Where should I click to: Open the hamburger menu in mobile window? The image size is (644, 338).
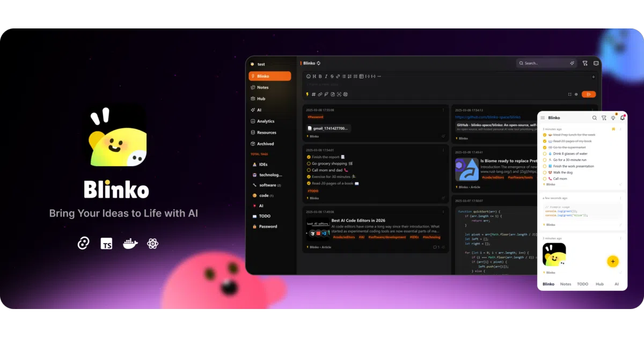pos(543,117)
